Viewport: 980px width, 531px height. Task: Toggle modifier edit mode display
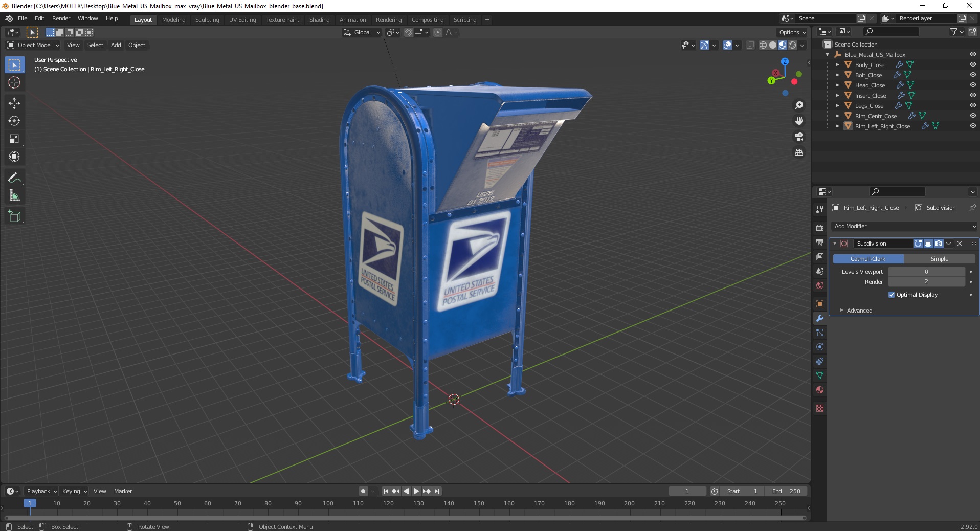pyautogui.click(x=918, y=244)
